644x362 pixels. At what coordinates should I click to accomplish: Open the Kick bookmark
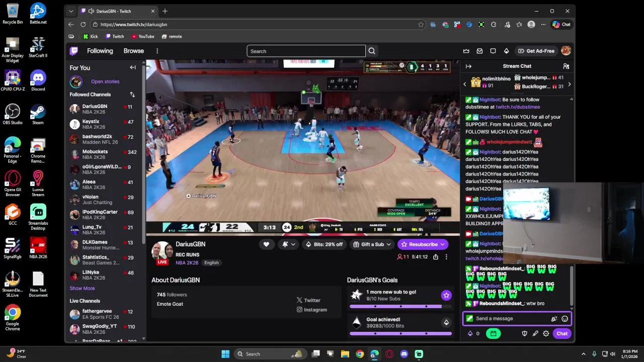pos(91,36)
